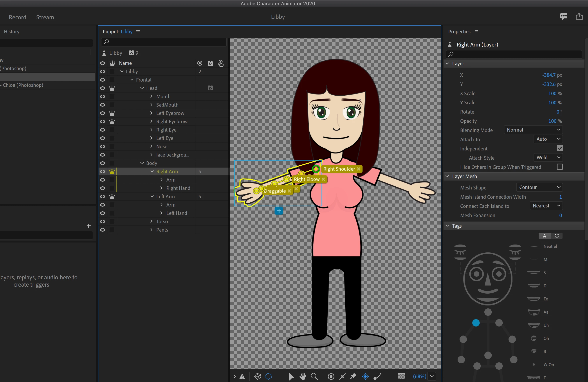This screenshot has height=382, width=588.
Task: Select the Dragger tool
Action: [x=365, y=376]
